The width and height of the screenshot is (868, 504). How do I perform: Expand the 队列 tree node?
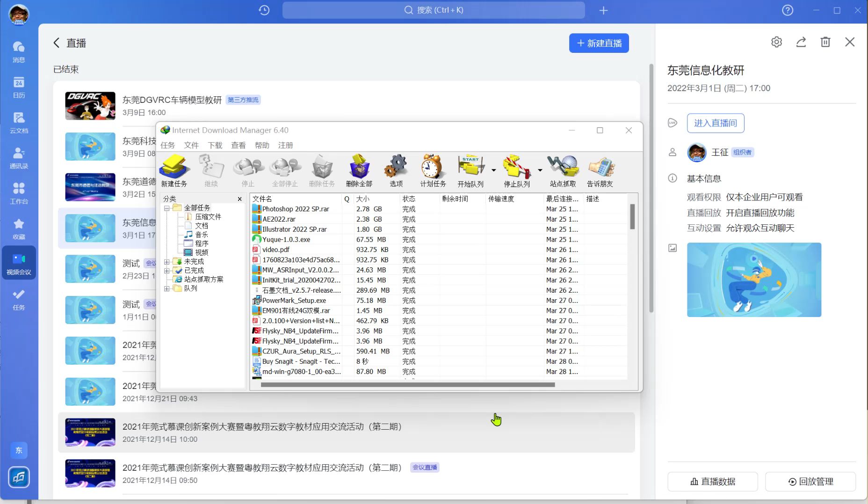click(167, 288)
